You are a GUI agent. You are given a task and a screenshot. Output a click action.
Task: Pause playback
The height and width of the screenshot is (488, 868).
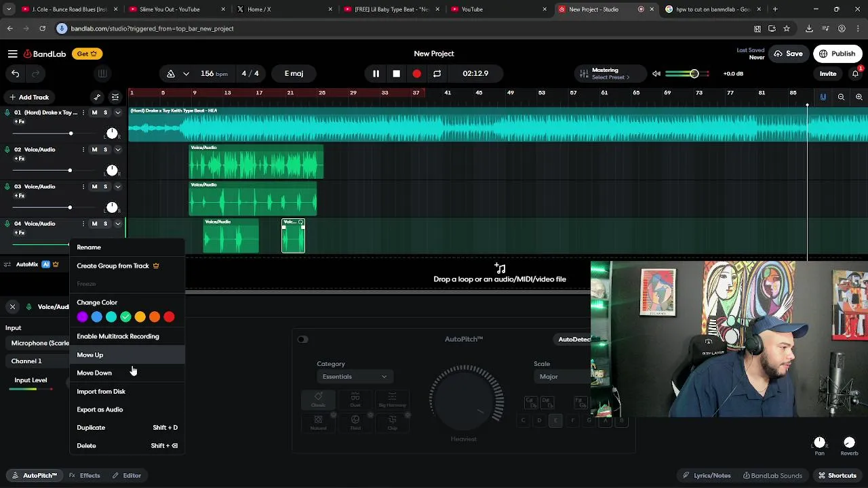tap(376, 73)
